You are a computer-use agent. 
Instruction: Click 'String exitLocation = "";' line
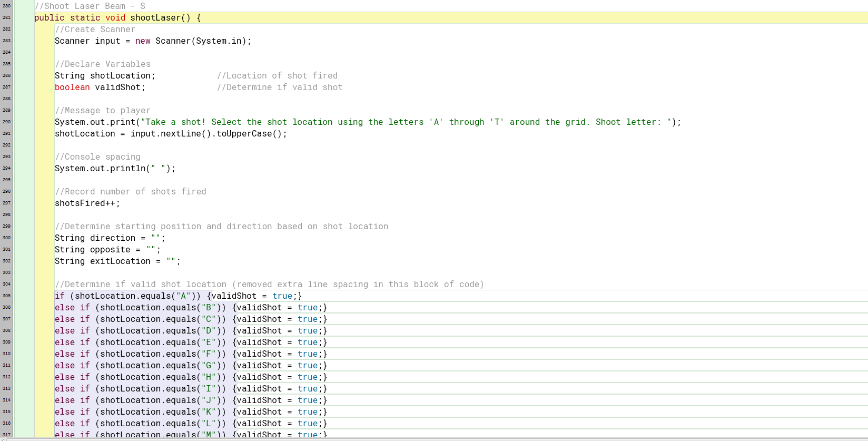pos(118,261)
